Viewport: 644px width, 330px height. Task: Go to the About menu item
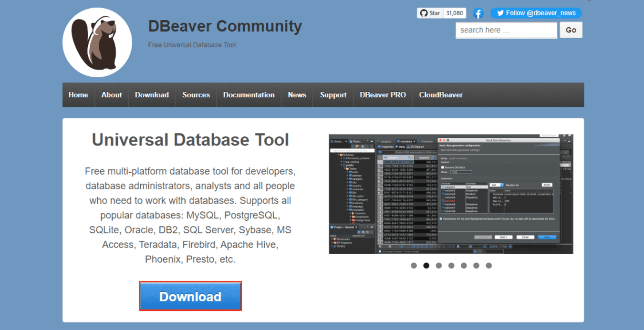coord(112,95)
